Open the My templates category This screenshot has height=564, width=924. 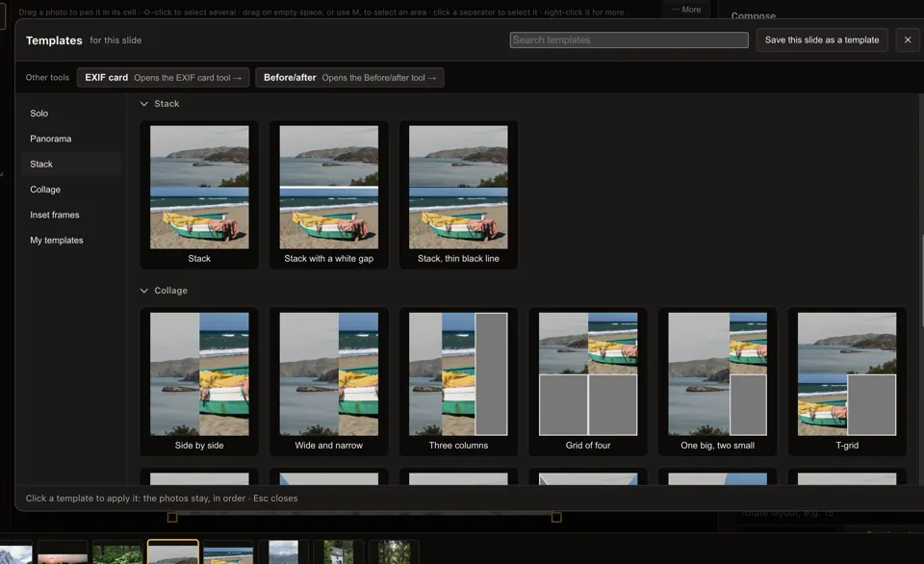pyautogui.click(x=70, y=240)
